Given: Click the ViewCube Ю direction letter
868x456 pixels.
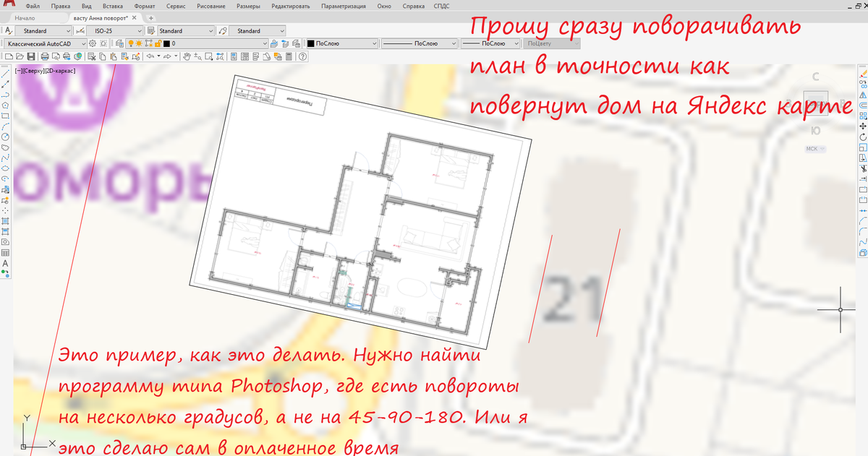Looking at the screenshot, I should pyautogui.click(x=816, y=131).
